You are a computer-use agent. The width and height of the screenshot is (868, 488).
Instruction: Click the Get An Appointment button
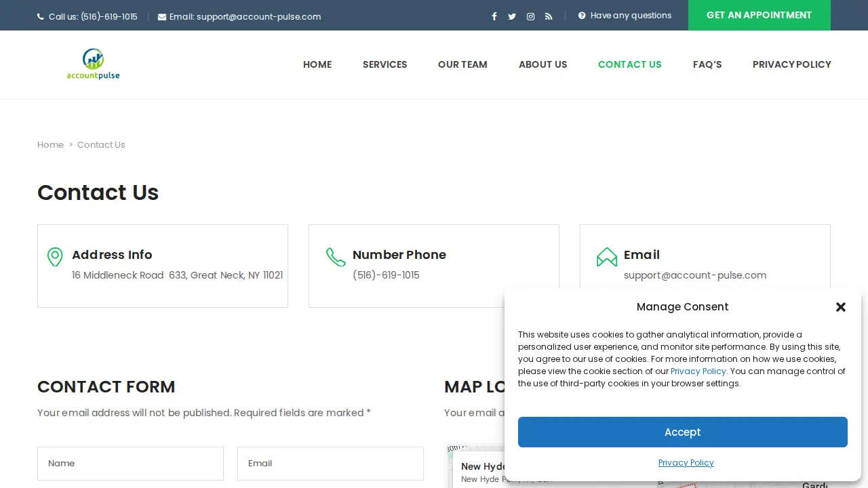[759, 15]
